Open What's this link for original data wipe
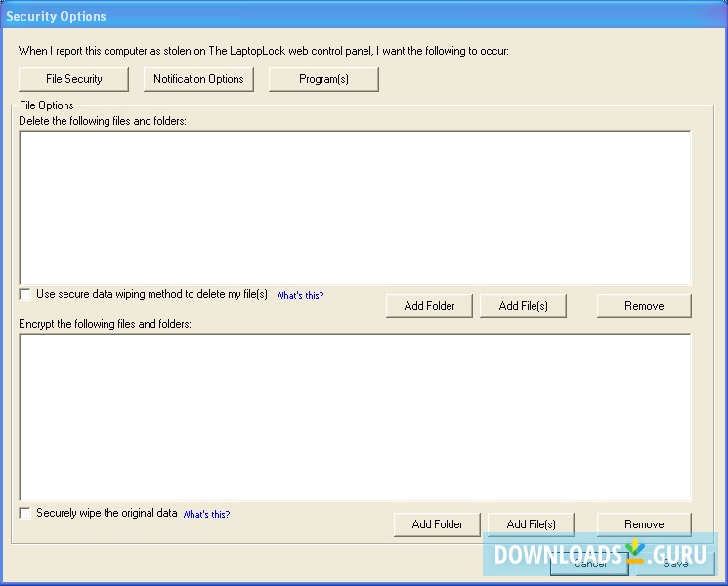This screenshot has height=586, width=728. pos(206,514)
